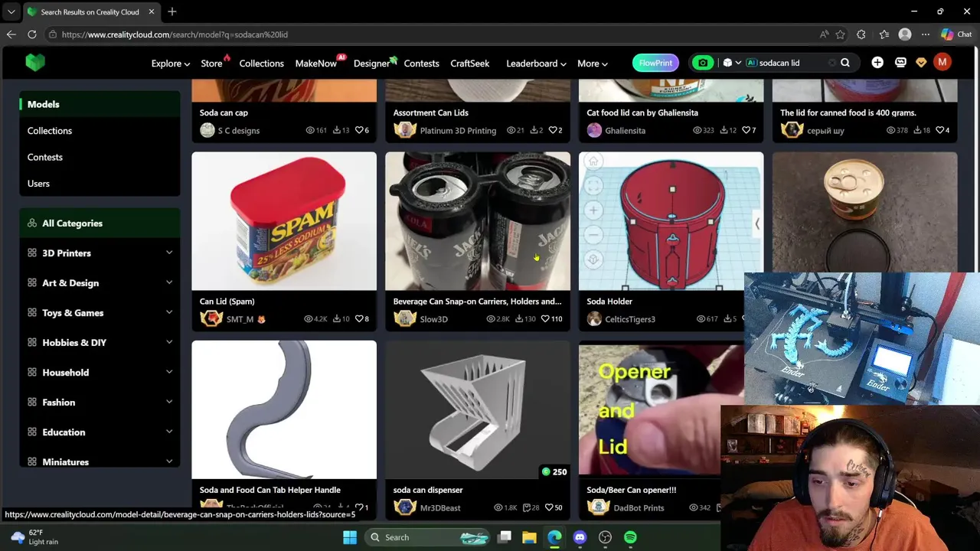Like the Can Lid (Spam) model heart

358,319
